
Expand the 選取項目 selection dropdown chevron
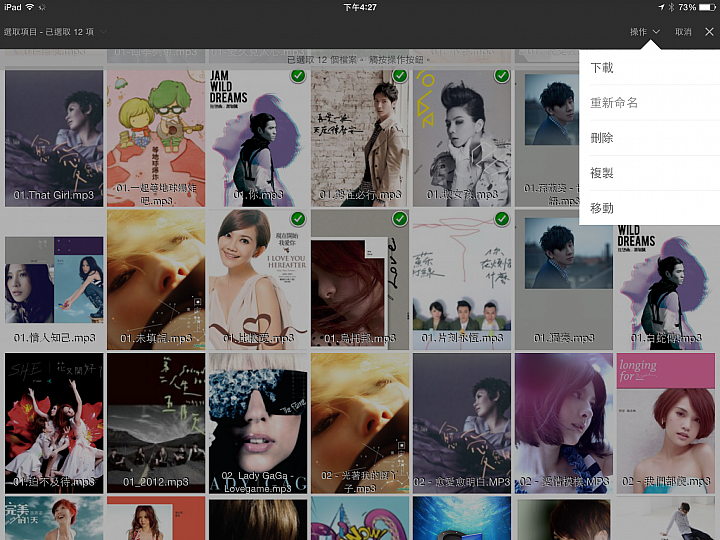pyautogui.click(x=104, y=32)
